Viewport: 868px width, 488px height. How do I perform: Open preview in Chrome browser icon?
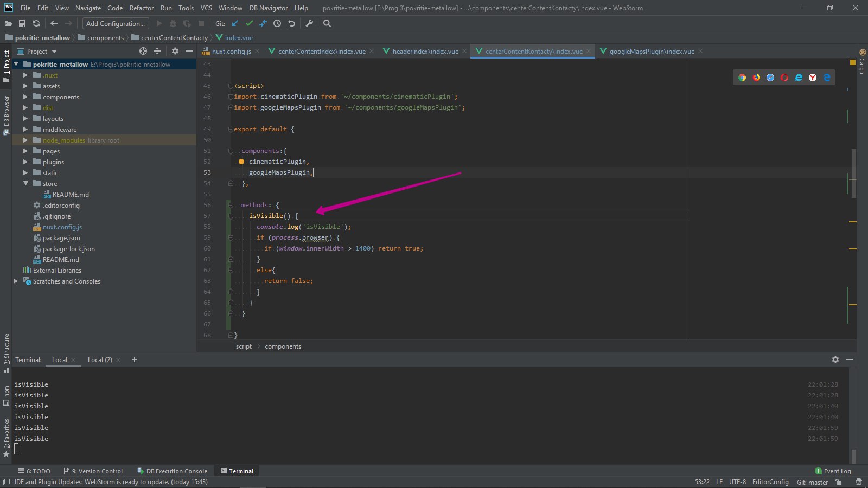pos(742,78)
